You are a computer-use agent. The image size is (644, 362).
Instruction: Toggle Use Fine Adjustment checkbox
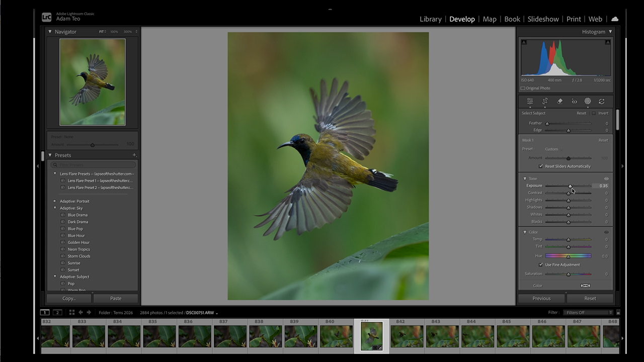541,264
